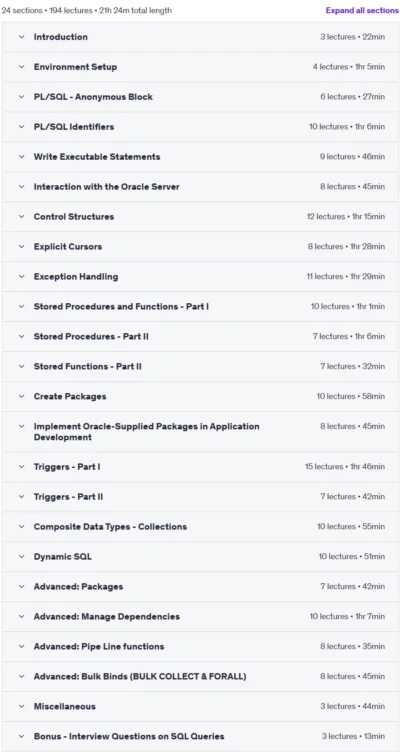Show Exception Handling lectures
The image size is (400, 753).
tap(200, 277)
